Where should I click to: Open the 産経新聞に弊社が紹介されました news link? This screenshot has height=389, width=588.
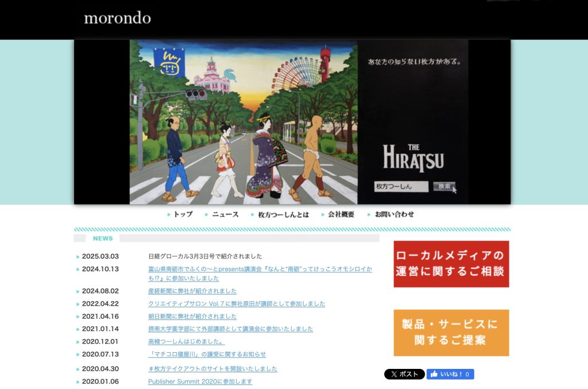pyautogui.click(x=192, y=291)
